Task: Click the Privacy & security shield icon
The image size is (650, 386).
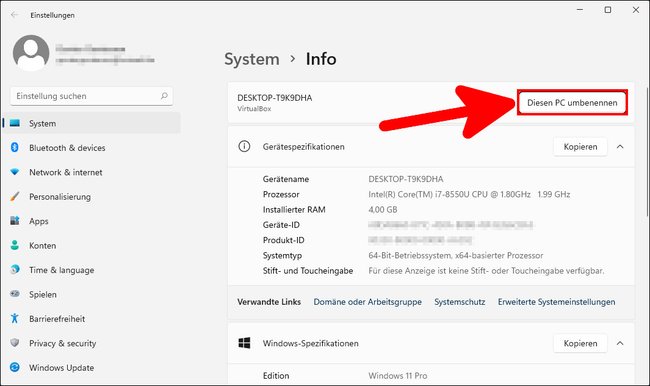Action: pos(15,343)
